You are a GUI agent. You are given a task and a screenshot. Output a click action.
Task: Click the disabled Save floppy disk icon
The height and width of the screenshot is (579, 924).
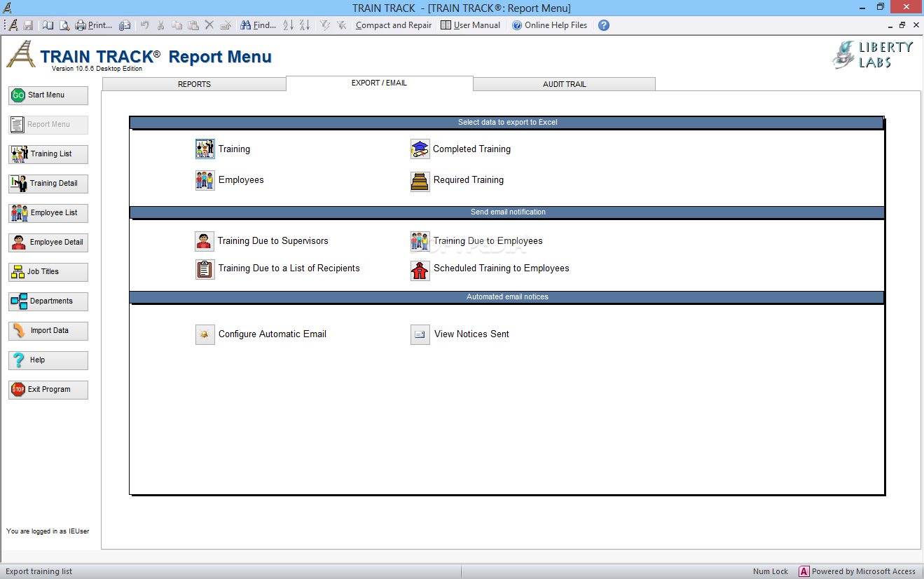(29, 25)
